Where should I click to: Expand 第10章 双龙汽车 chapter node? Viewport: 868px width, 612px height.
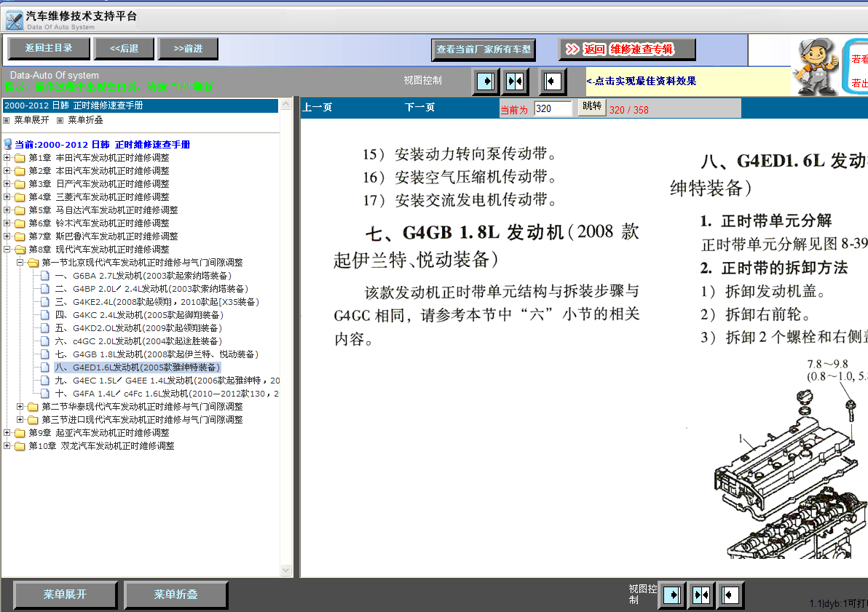point(7,445)
